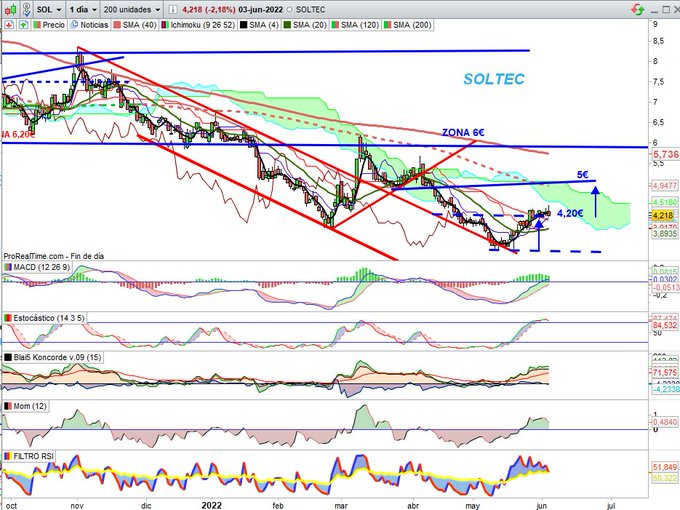This screenshot has height=510, width=680.
Task: Open SMA (120) indicator settings
Action: pyautogui.click(x=360, y=25)
